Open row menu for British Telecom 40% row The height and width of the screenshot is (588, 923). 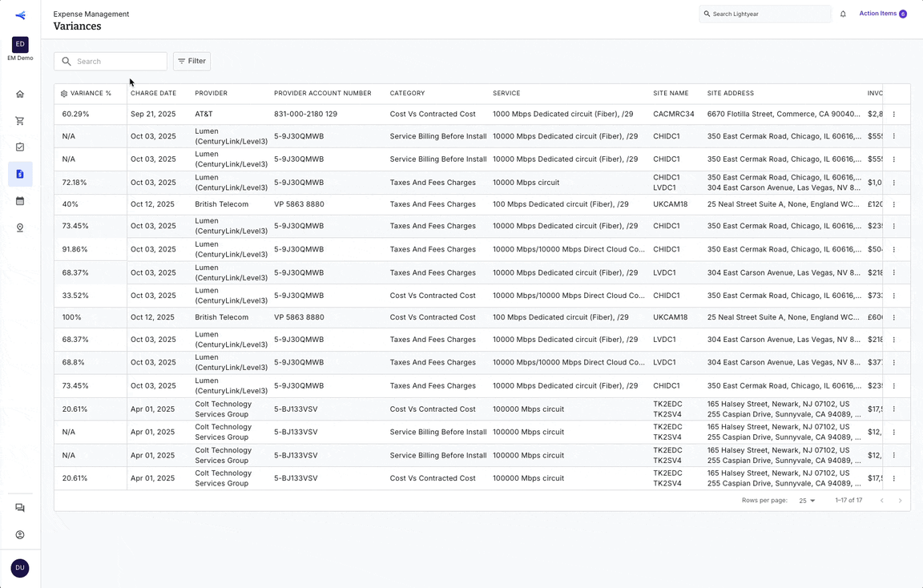pyautogui.click(x=893, y=204)
